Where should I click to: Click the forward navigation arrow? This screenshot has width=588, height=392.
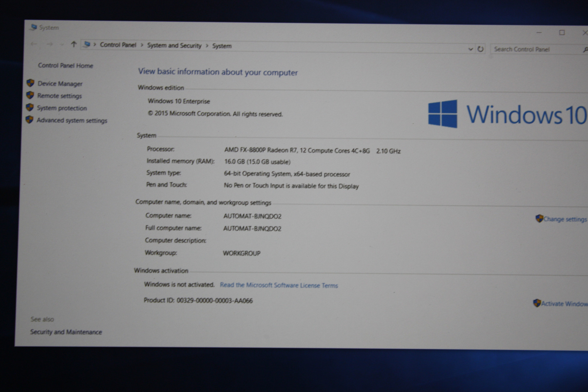50,44
